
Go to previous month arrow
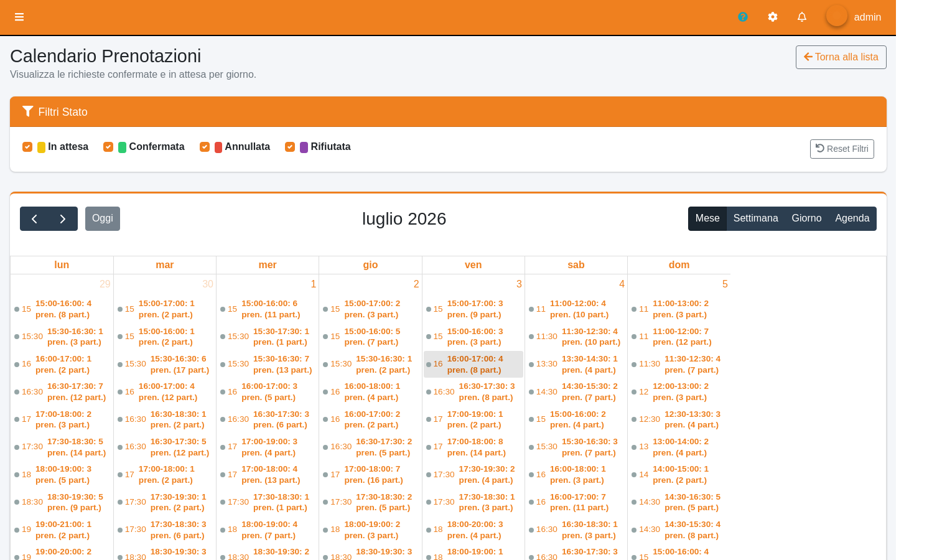34,218
